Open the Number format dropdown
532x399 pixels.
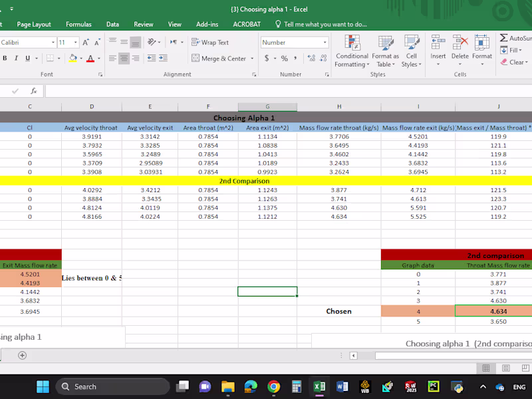coord(293,41)
